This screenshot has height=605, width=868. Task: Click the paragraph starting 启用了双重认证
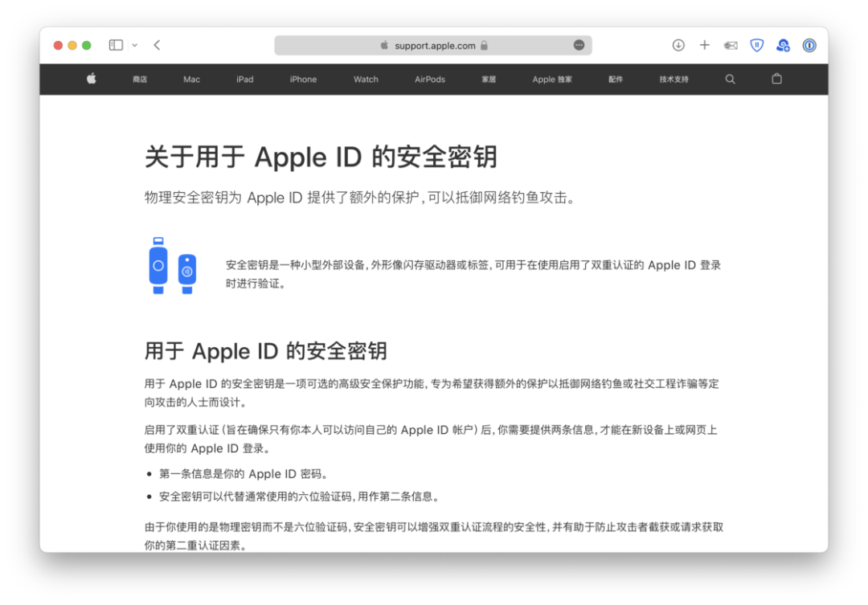(x=431, y=439)
